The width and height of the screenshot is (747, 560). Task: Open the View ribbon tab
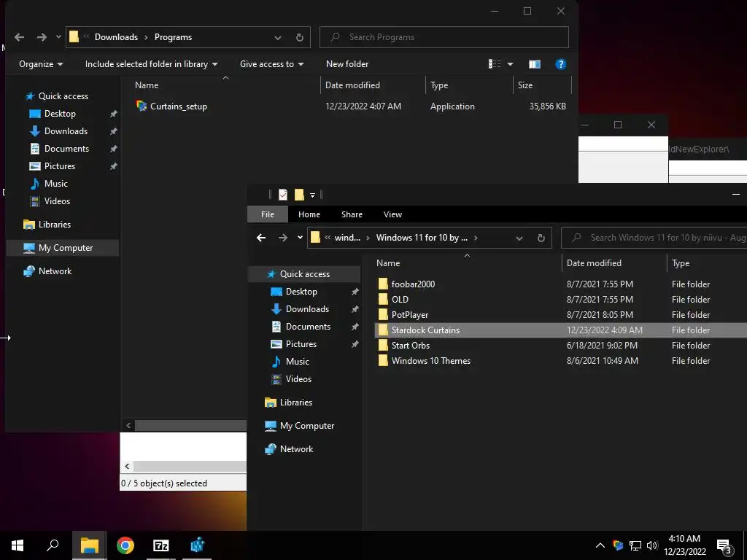(x=392, y=214)
